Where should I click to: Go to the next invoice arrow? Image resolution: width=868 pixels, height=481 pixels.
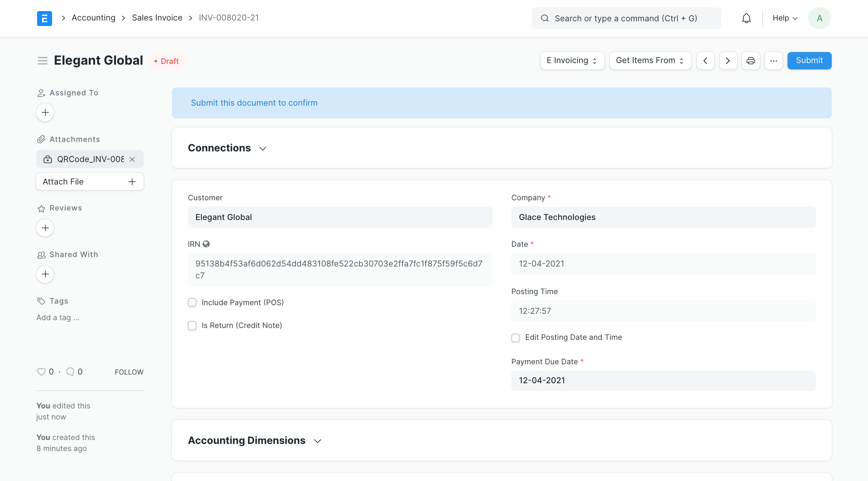(x=728, y=61)
